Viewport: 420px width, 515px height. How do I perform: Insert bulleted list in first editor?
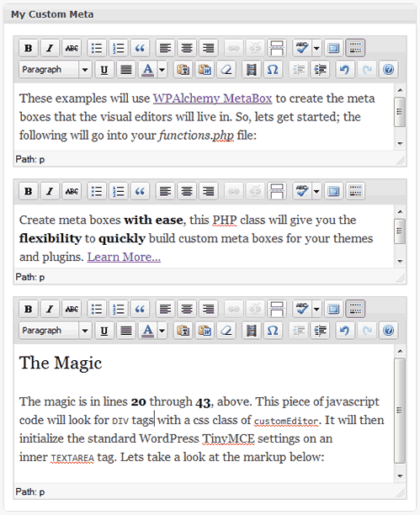coord(97,48)
